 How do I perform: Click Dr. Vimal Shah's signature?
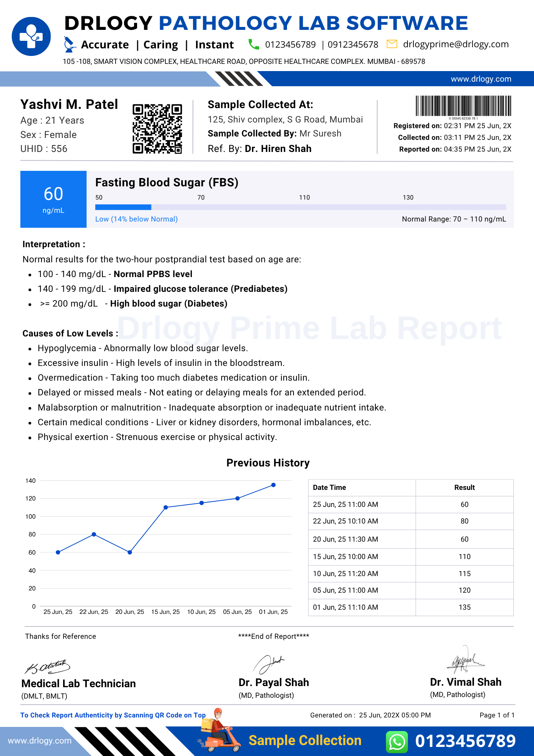(466, 660)
